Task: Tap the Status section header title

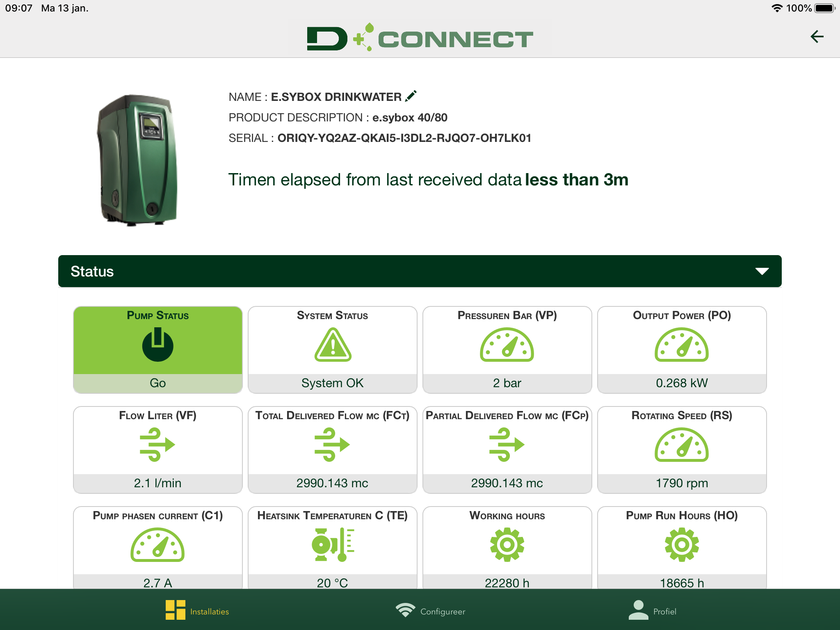Action: (92, 272)
